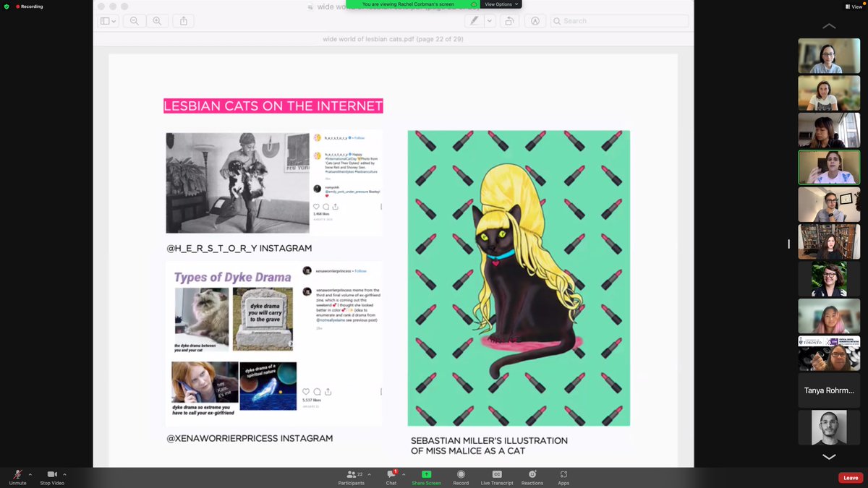Open video options caret beside Stop Video

[x=64, y=474]
